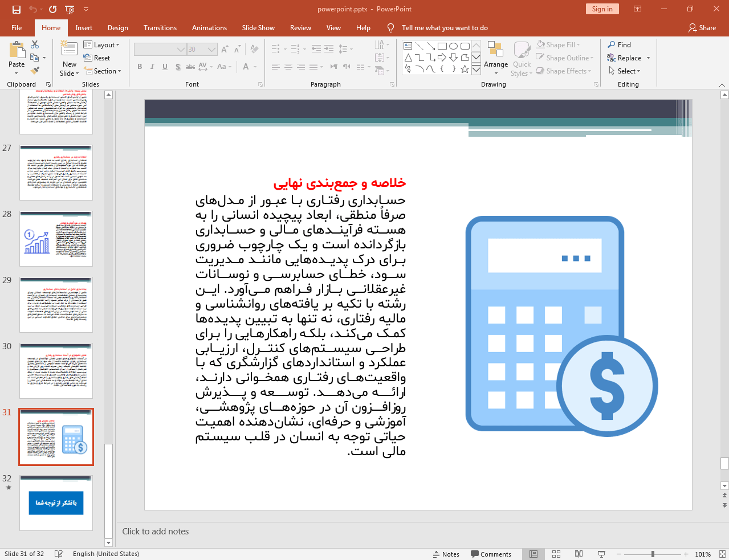Viewport: 729px width, 560px height.
Task: Expand the Select dropdown in Editing
Action: [625, 71]
